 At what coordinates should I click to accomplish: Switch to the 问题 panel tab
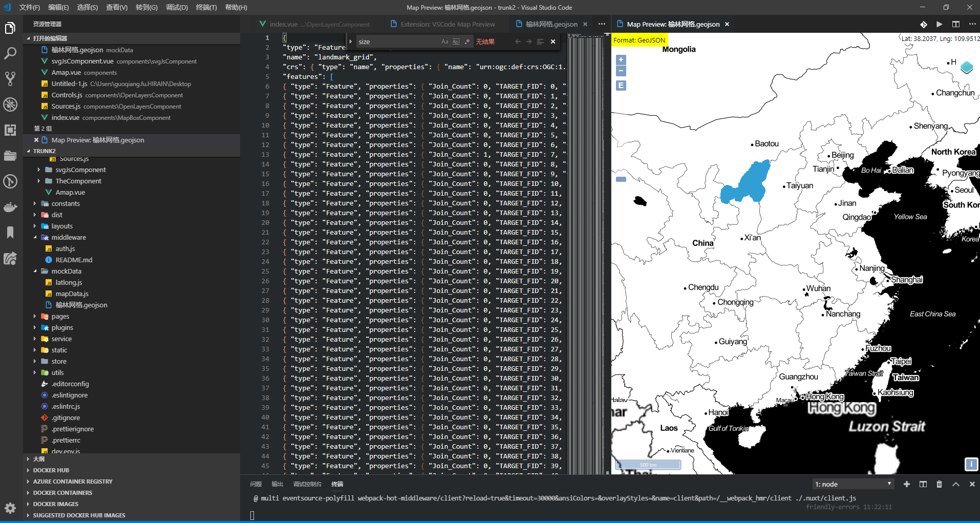(255, 484)
